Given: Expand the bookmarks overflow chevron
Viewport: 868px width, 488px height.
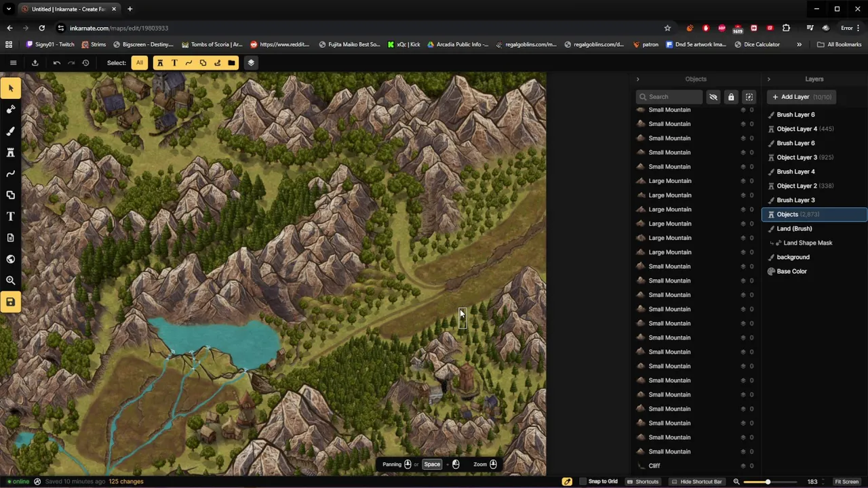Looking at the screenshot, I should pyautogui.click(x=799, y=44).
